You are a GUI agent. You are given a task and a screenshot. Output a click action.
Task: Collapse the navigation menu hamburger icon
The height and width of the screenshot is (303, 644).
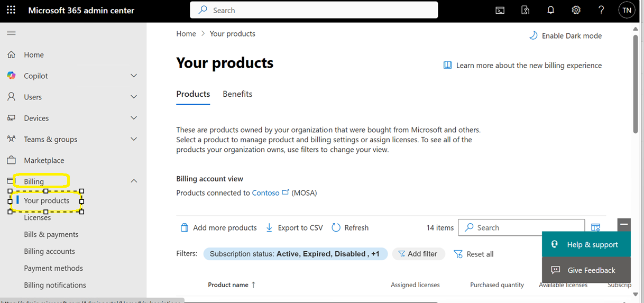pos(11,33)
